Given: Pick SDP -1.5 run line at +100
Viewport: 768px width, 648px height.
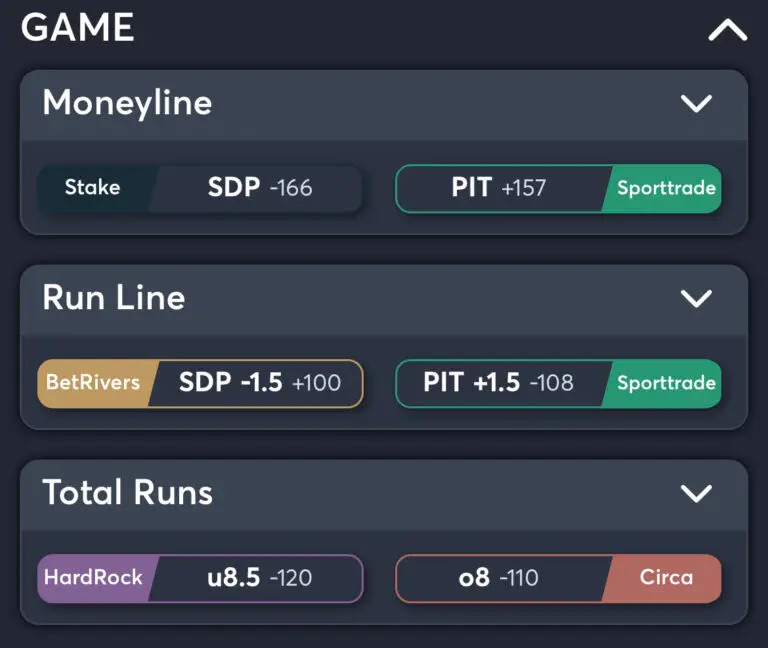Looking at the screenshot, I should point(259,383).
